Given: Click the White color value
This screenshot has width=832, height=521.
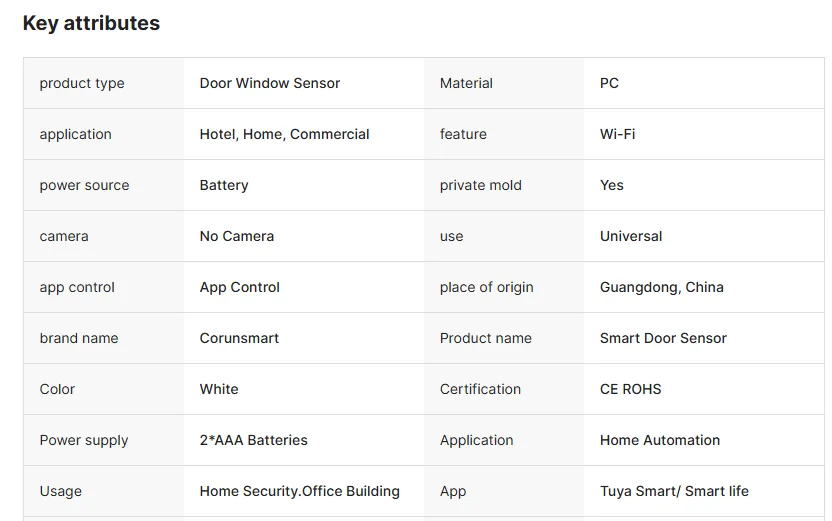Looking at the screenshot, I should 219,389.
